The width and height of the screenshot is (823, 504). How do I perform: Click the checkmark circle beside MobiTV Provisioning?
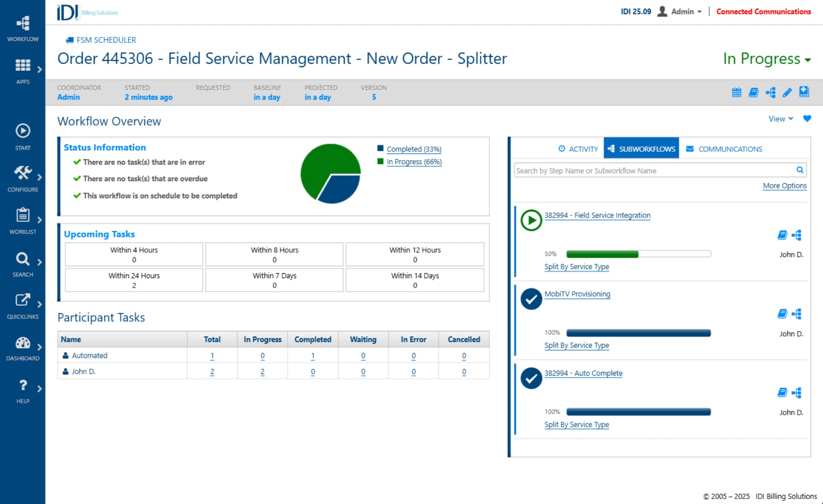pyautogui.click(x=531, y=299)
